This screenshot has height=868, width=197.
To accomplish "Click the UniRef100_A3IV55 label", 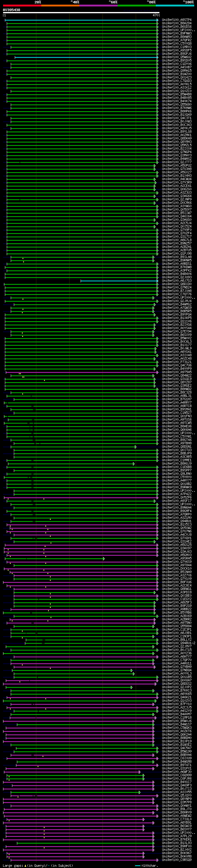I will pyautogui.click(x=177, y=792).
